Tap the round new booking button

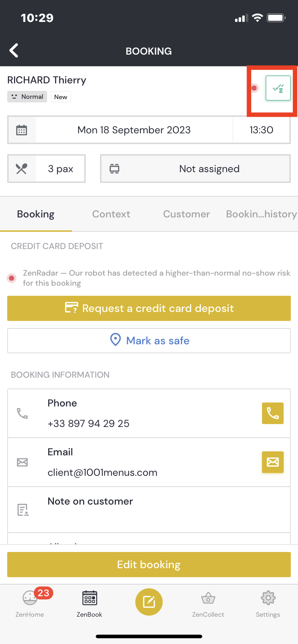(x=149, y=602)
